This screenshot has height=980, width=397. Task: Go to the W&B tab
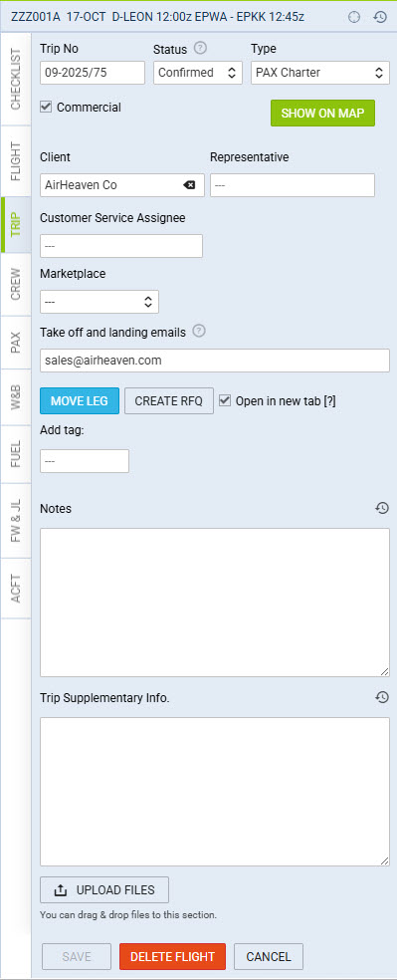(16, 396)
